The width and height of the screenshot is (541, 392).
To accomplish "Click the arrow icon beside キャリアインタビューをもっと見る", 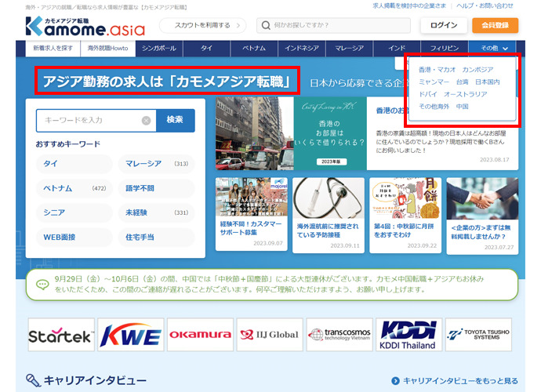I will tap(395, 381).
